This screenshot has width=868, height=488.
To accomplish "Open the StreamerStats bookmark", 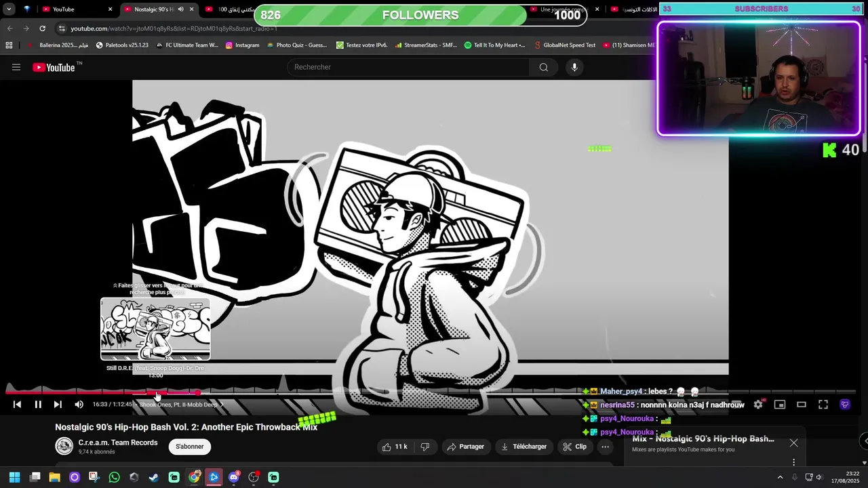I will (426, 45).
